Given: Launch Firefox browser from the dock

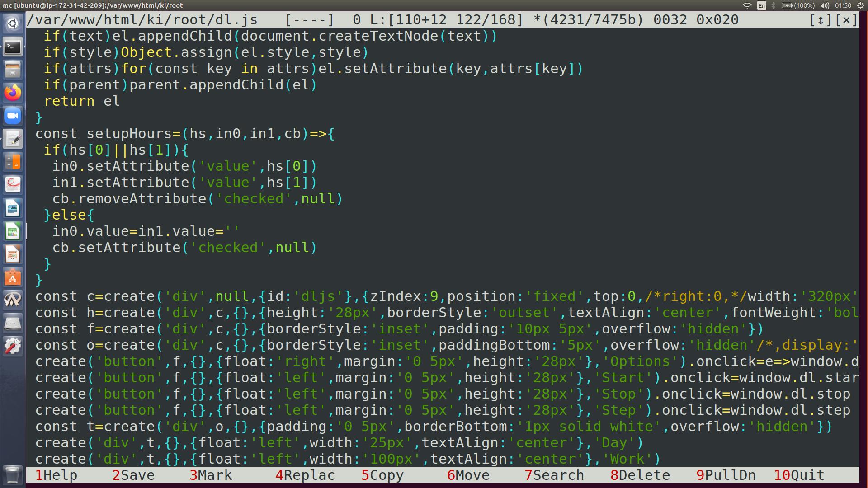Looking at the screenshot, I should pyautogui.click(x=13, y=93).
